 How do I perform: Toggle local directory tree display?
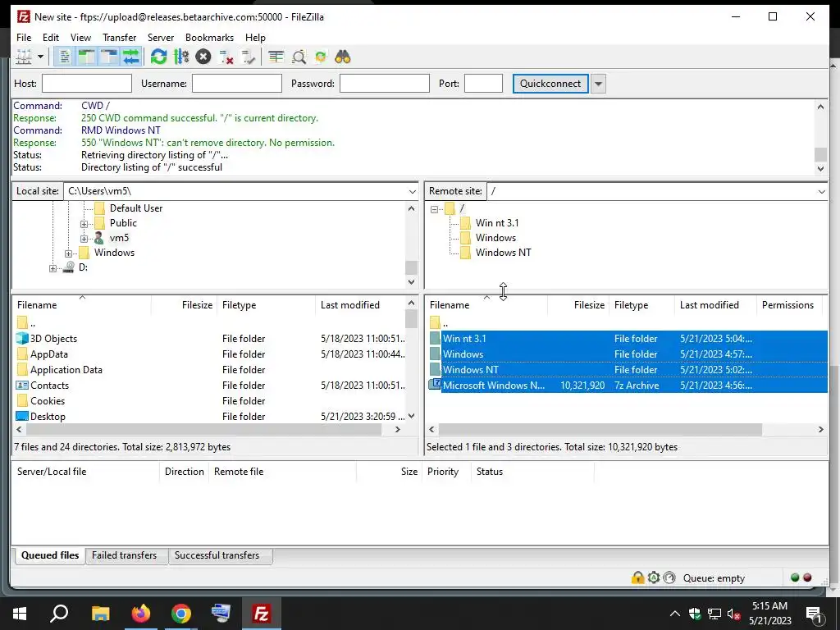click(86, 57)
